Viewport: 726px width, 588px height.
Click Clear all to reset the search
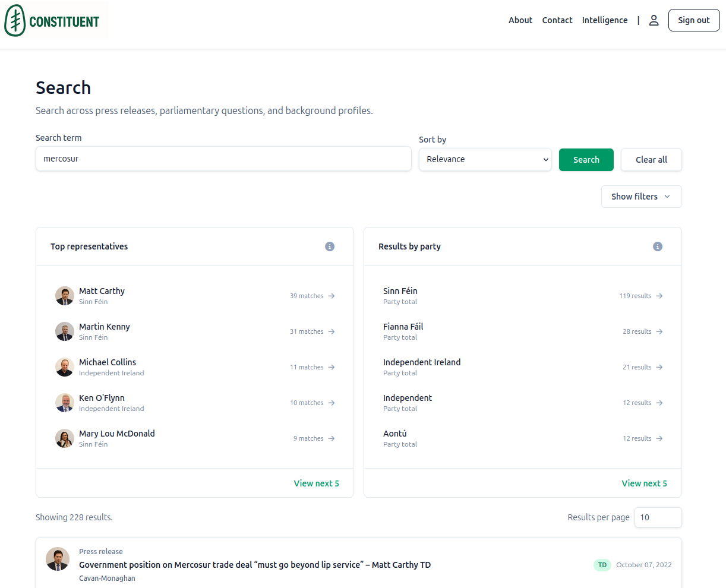(651, 159)
